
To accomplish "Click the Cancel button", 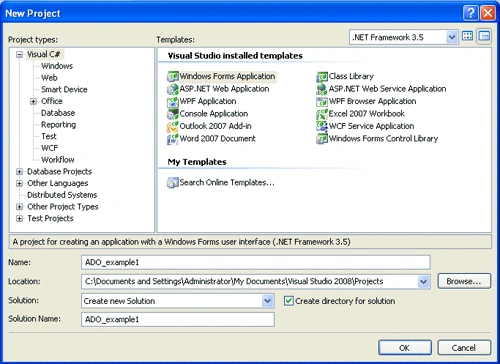I will [464, 348].
